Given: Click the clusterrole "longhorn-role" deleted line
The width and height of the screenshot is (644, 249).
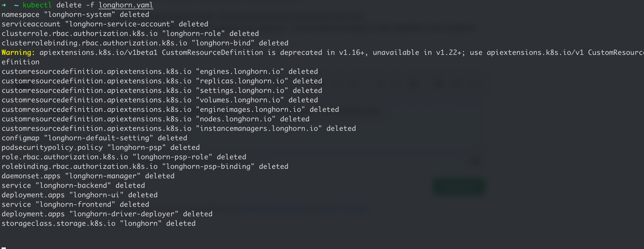Looking at the screenshot, I should [130, 33].
